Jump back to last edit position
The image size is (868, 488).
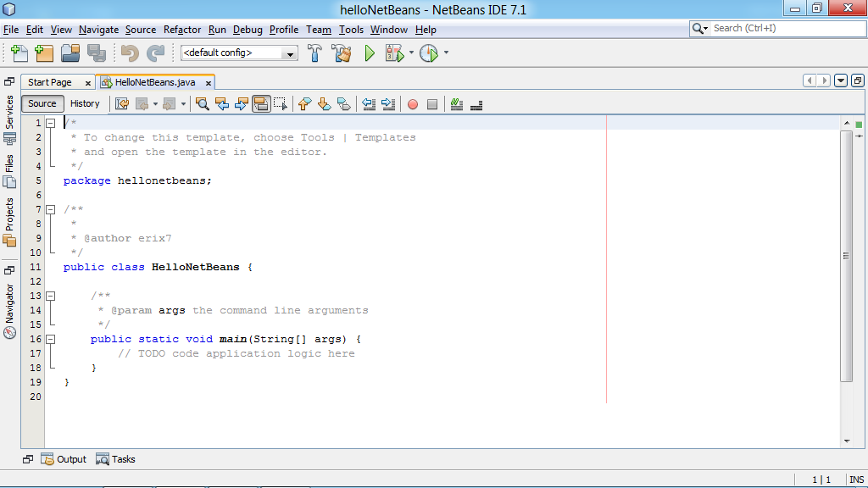[121, 103]
